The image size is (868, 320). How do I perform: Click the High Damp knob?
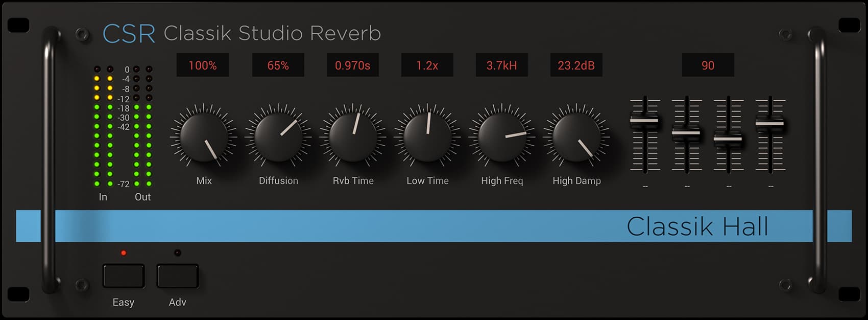(576, 136)
